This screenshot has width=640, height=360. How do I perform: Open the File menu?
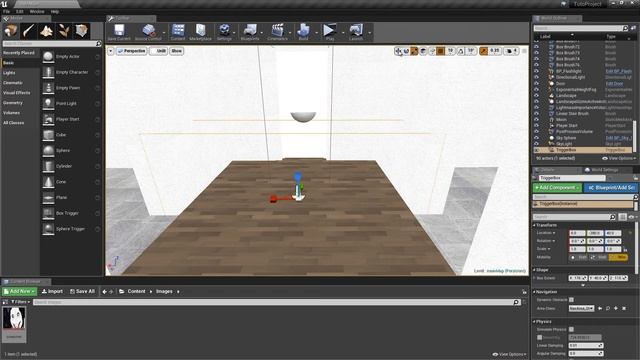(6, 11)
